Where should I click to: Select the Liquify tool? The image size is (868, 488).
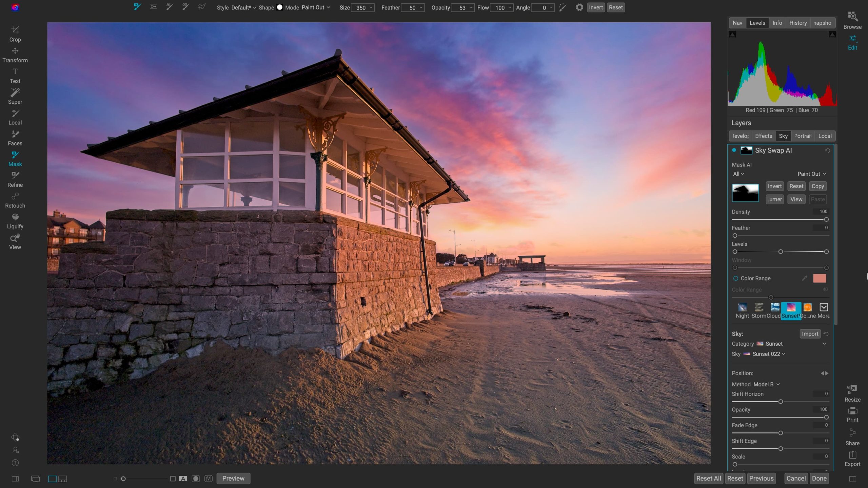coord(15,221)
